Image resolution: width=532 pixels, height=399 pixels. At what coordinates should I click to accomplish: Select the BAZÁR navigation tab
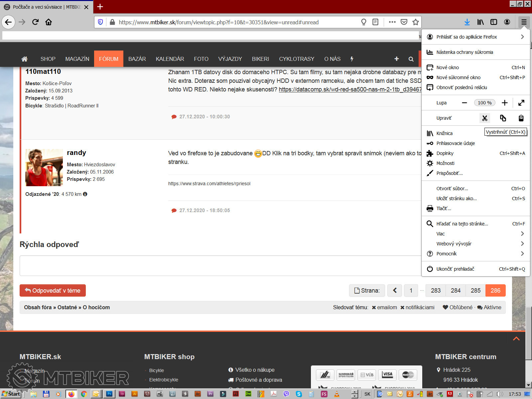click(x=137, y=59)
